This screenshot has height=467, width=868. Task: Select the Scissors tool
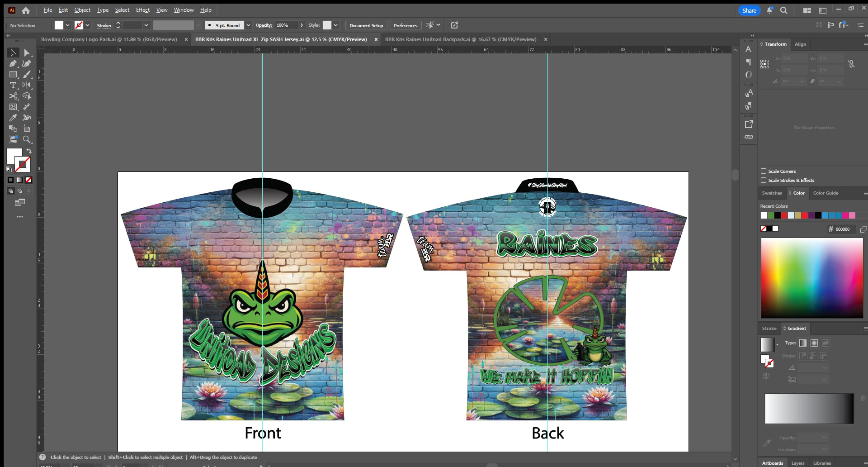click(x=13, y=96)
